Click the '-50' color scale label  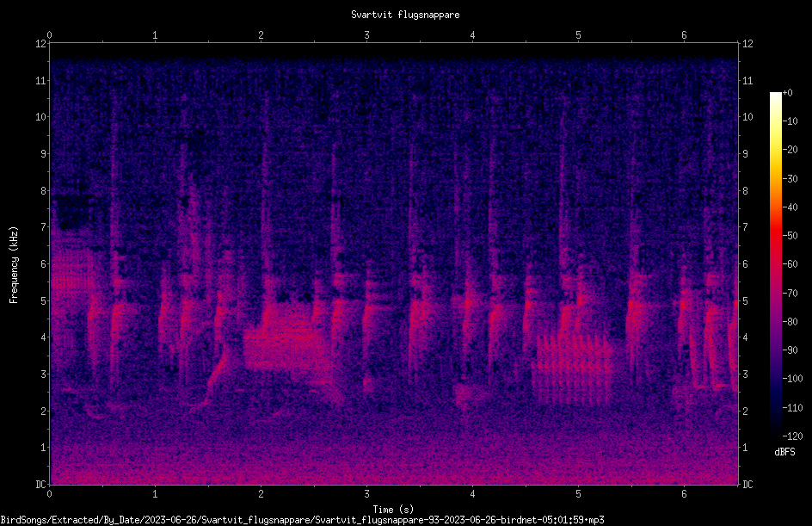pyautogui.click(x=790, y=236)
